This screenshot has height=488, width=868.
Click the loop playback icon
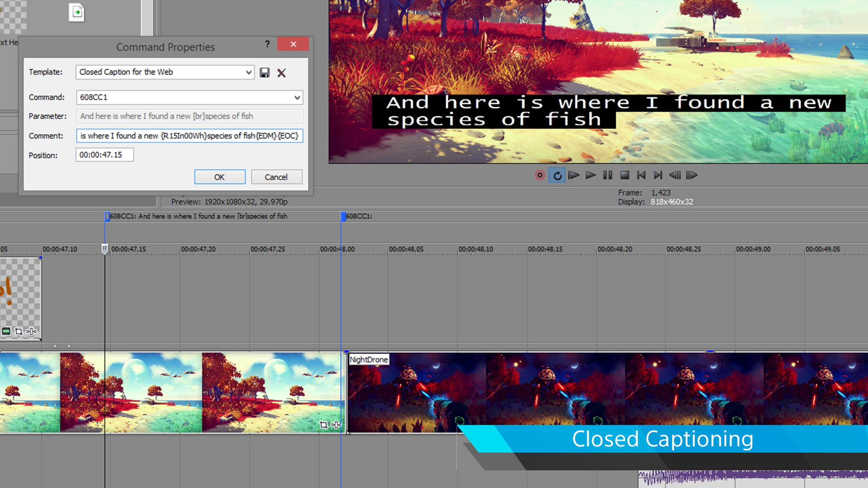pyautogui.click(x=557, y=174)
